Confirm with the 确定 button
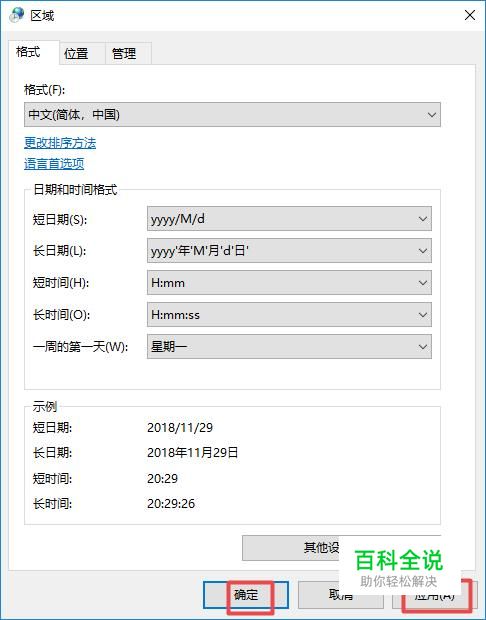The width and height of the screenshot is (486, 620). point(246,595)
